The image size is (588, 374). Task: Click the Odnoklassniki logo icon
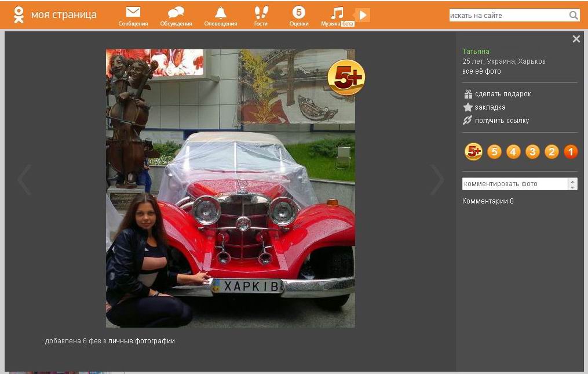pos(19,14)
